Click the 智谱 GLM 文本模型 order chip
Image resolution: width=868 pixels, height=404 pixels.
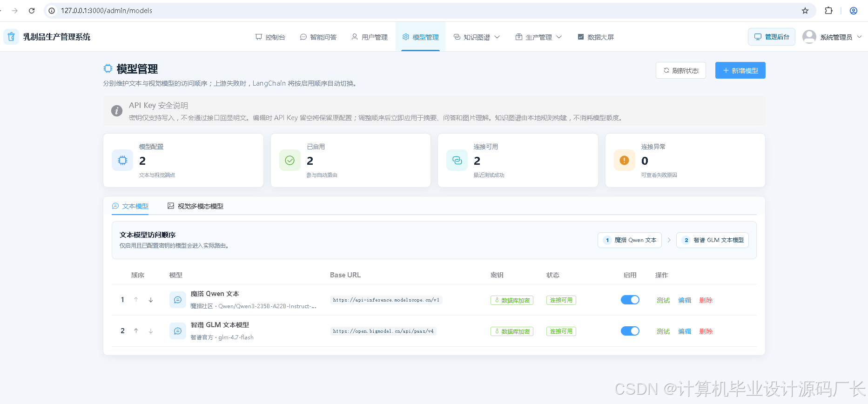pos(713,240)
